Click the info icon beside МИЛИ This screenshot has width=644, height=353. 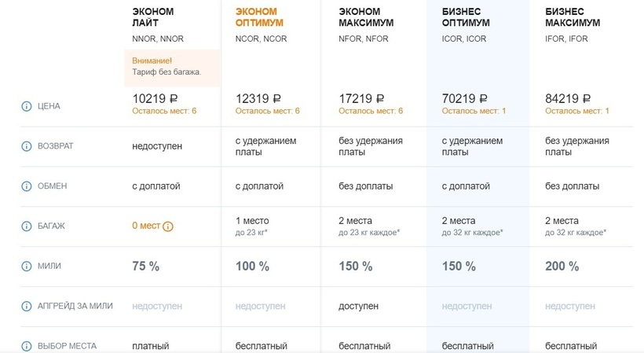[x=26, y=267]
